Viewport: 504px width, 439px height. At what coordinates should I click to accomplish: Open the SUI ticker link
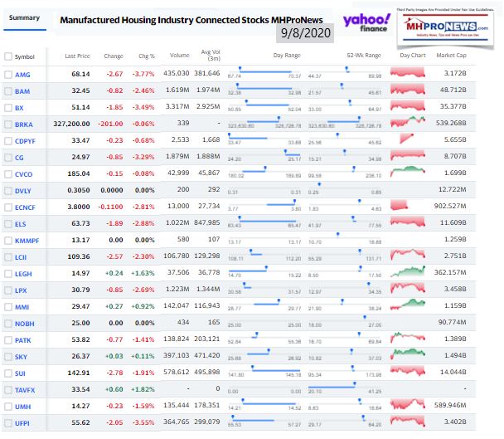pos(20,373)
